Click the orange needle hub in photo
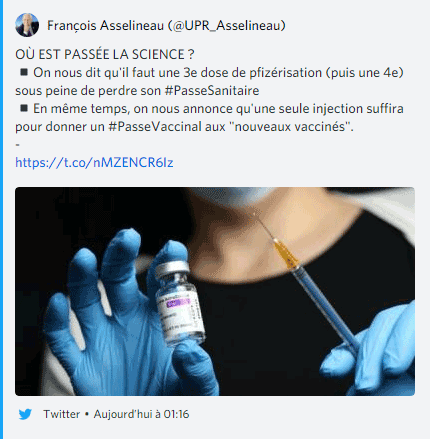The height and width of the screenshot is (439, 430). coord(285,254)
